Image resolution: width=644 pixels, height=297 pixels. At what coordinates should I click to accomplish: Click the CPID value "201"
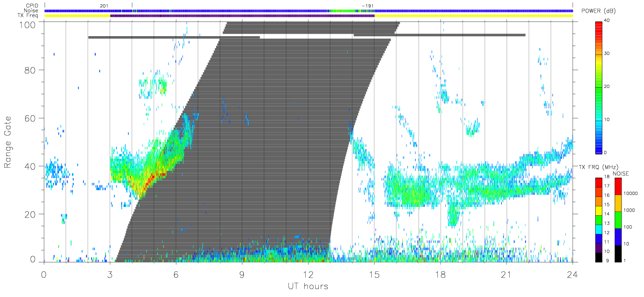pos(103,6)
